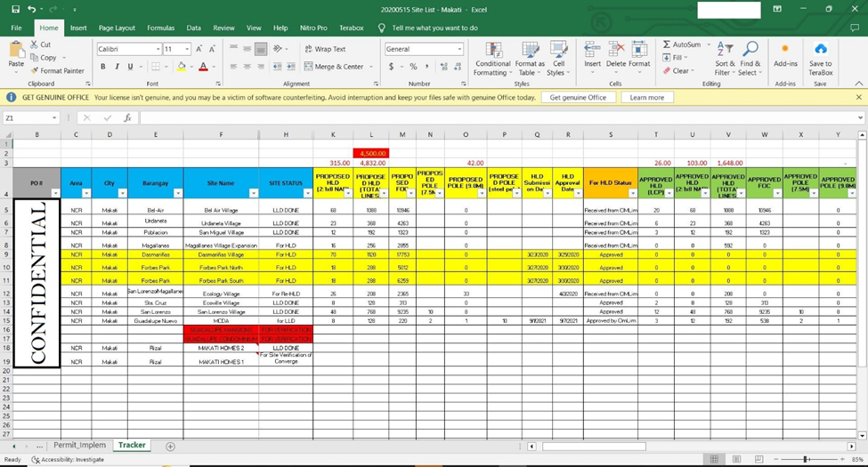Click the Delete cells icon
868x467 pixels.
[x=616, y=50]
